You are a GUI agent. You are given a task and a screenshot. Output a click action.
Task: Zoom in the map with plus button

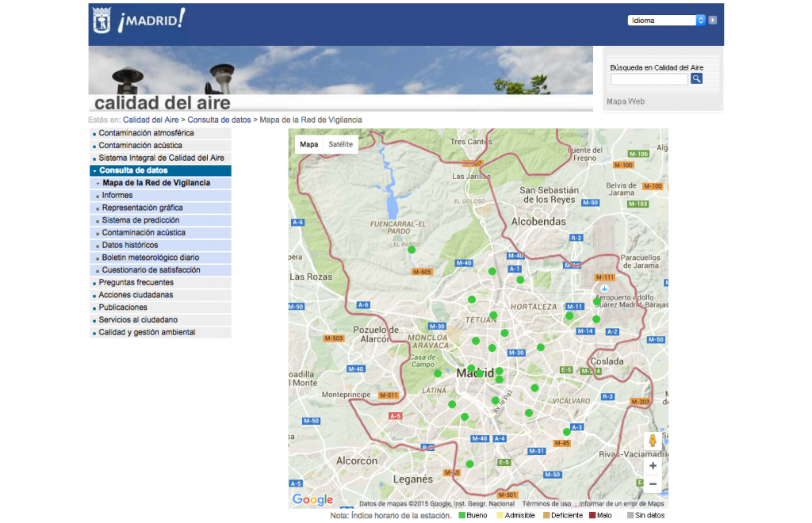click(653, 466)
